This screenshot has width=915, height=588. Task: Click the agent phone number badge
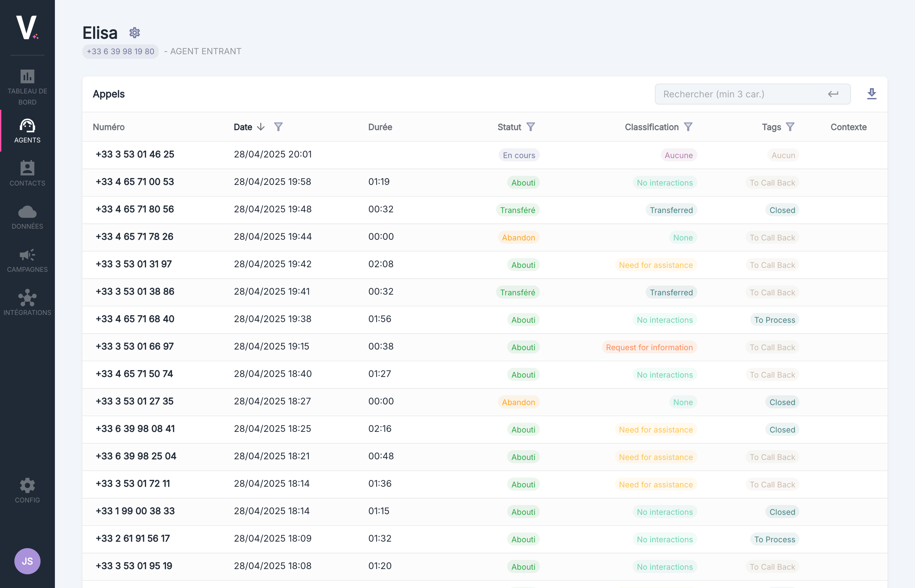[x=120, y=52]
